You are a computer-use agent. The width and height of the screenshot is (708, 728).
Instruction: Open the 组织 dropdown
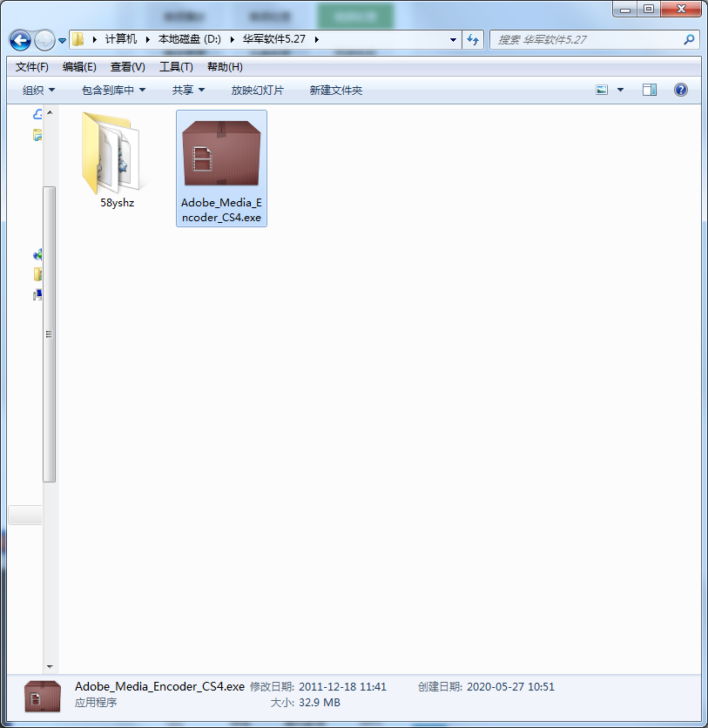tap(38, 90)
